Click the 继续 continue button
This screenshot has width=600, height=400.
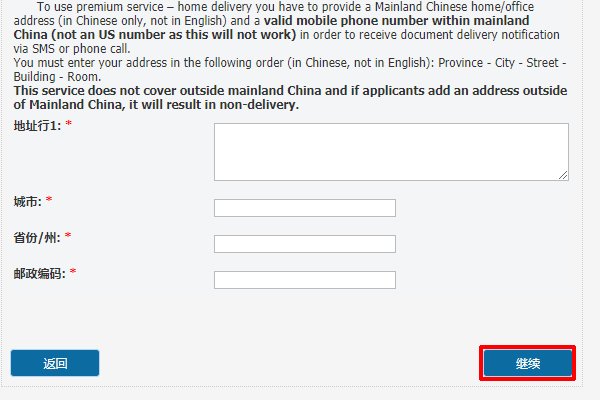point(528,364)
